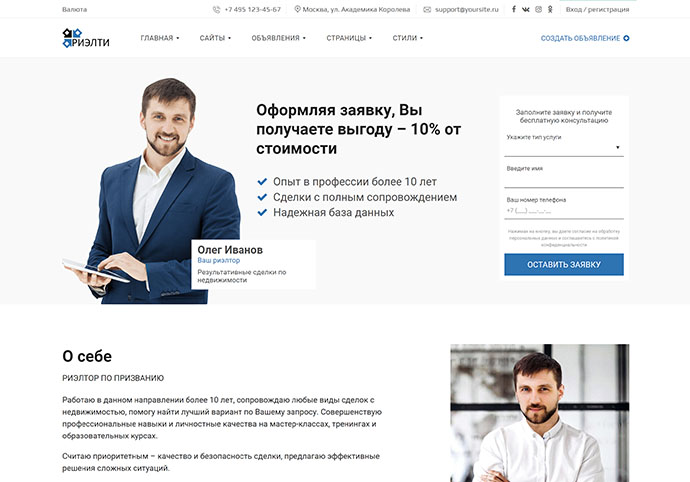Click the Facebook icon in top bar
The width and height of the screenshot is (690, 482).
pyautogui.click(x=514, y=9)
